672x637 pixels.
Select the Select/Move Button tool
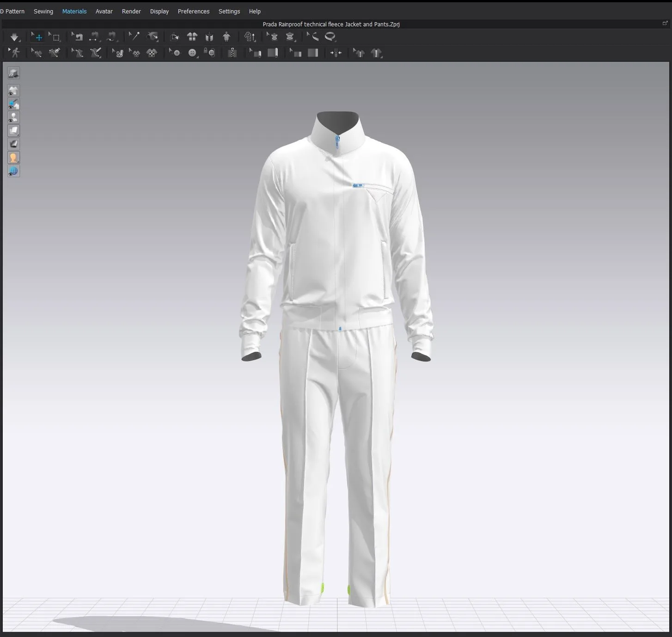click(174, 53)
